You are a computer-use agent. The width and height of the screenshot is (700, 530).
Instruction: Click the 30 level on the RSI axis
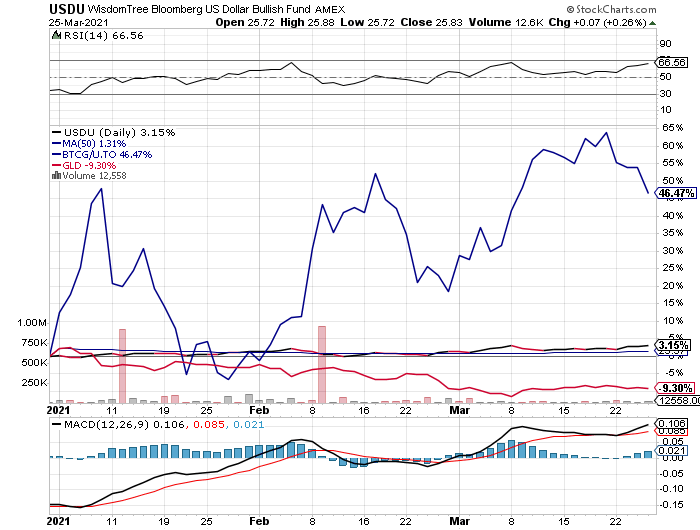pos(665,93)
